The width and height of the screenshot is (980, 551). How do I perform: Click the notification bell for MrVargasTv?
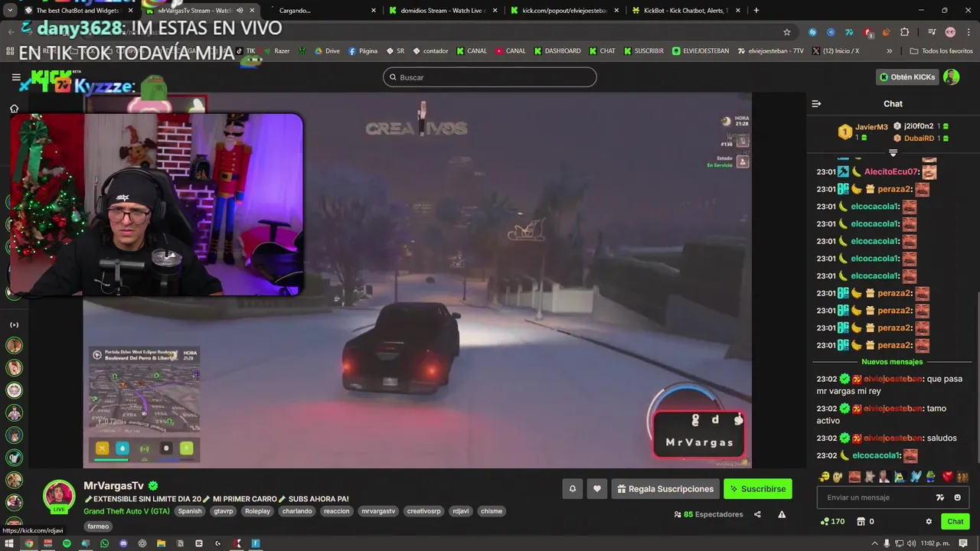[572, 489]
